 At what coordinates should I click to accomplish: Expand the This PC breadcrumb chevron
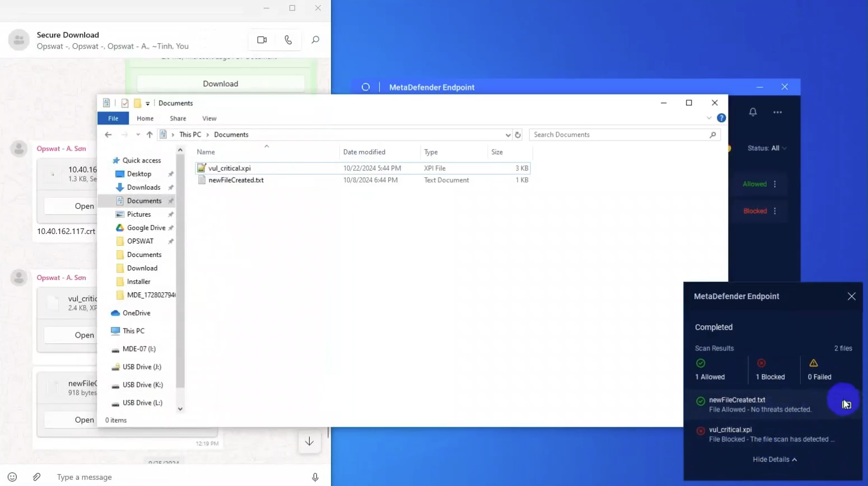pos(208,135)
